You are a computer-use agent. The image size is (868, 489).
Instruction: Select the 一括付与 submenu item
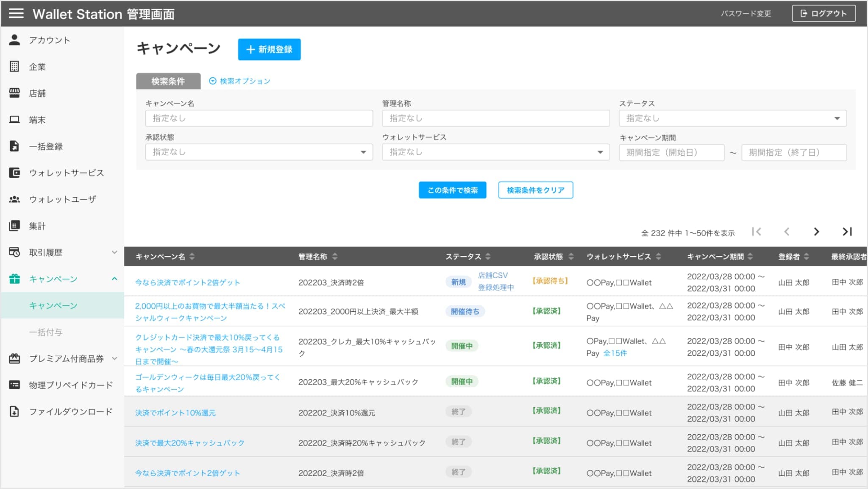46,332
